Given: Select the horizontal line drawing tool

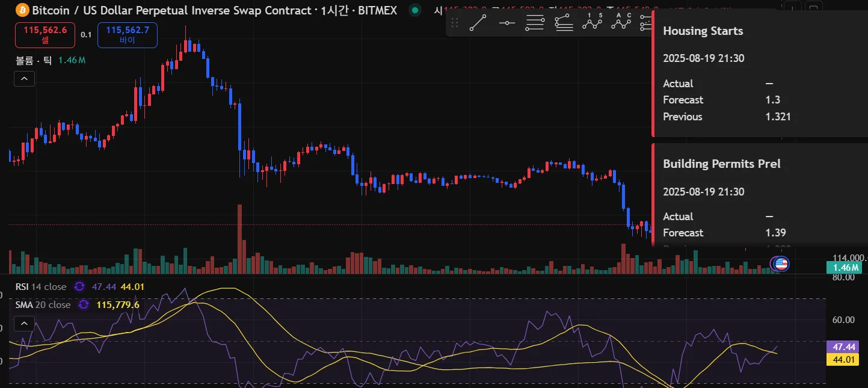Looking at the screenshot, I should pyautogui.click(x=507, y=23).
